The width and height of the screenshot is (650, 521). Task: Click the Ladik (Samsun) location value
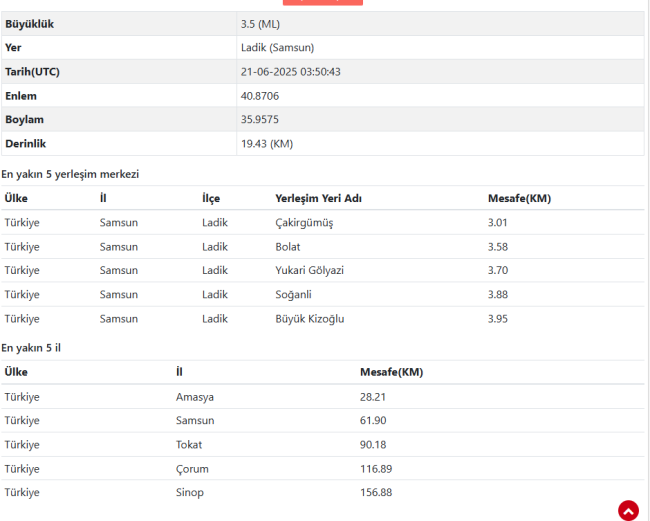276,47
